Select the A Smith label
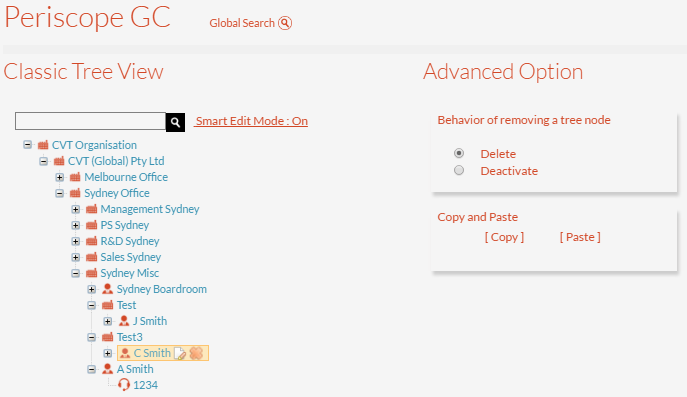 135,369
